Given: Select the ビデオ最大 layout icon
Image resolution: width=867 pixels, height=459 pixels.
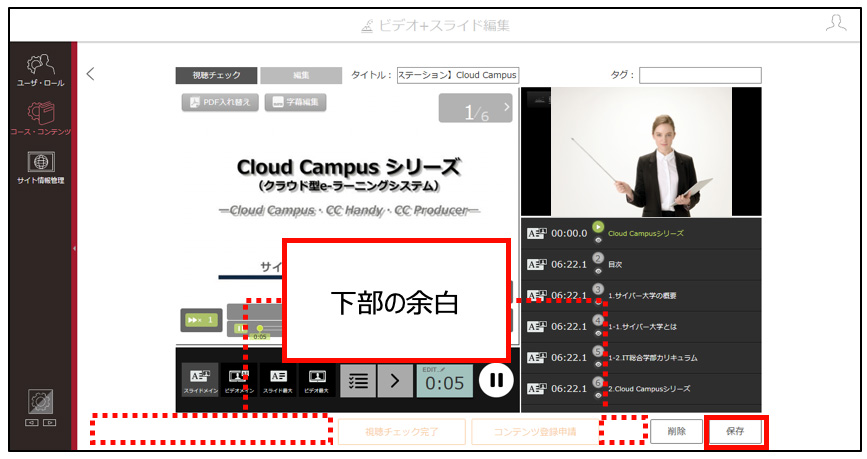Looking at the screenshot, I should 317,380.
